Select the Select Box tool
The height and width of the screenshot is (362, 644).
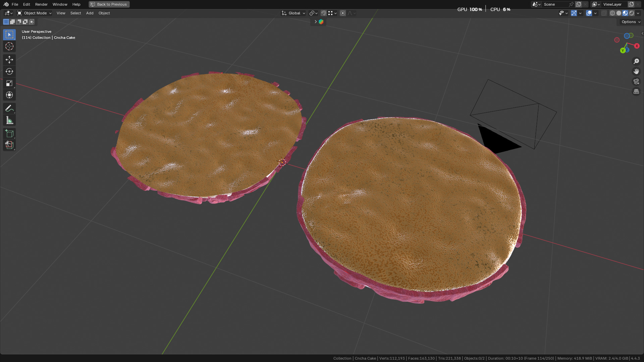[x=9, y=35]
